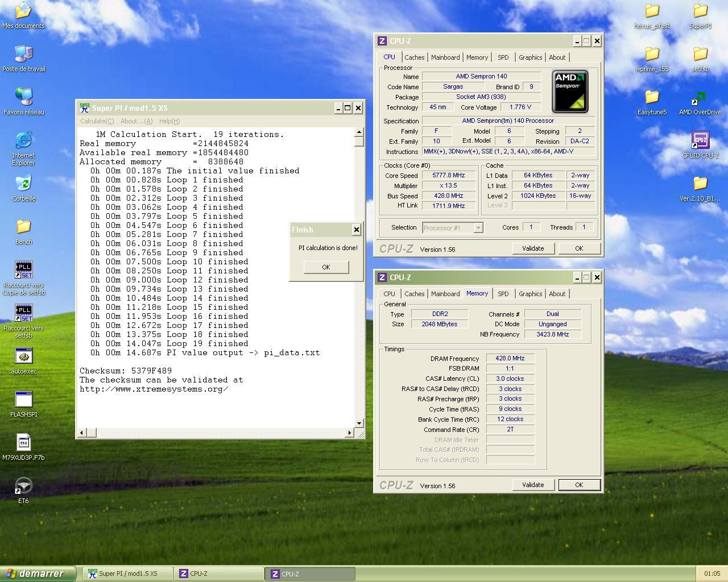
Task: Click the DRAM Frequency 428.0 MHz field
Action: (x=510, y=359)
